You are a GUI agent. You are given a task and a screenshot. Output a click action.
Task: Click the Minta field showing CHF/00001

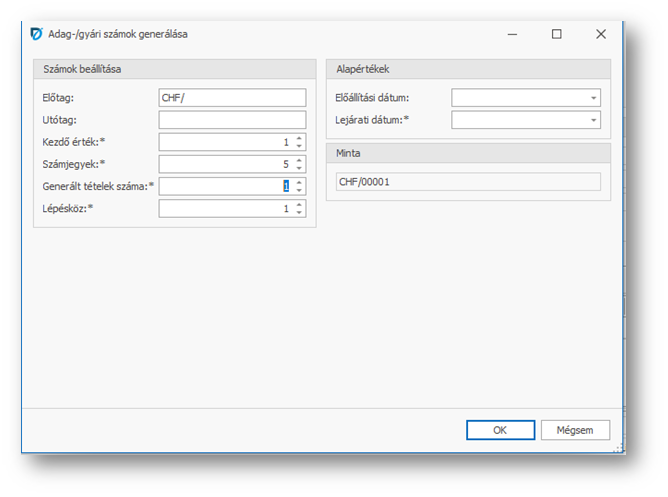click(467, 182)
